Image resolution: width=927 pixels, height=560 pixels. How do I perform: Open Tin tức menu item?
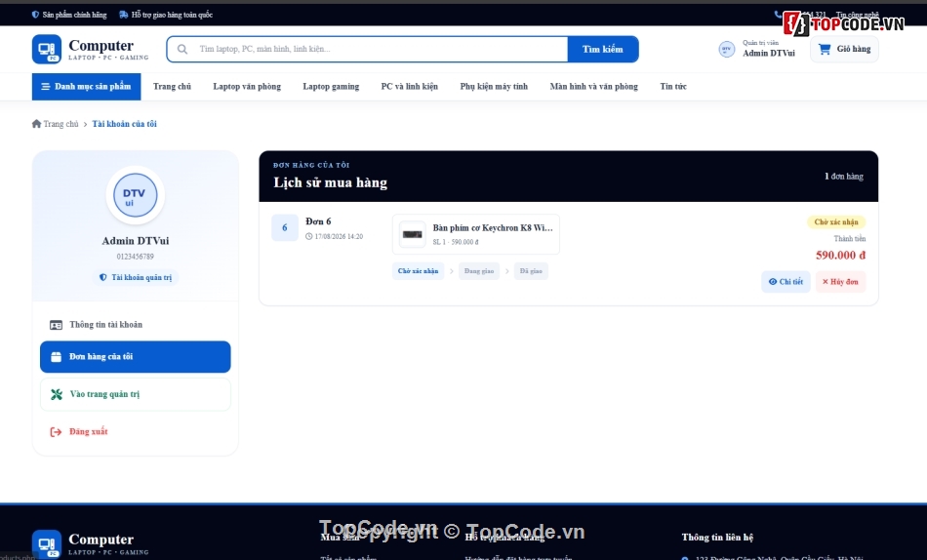673,86
